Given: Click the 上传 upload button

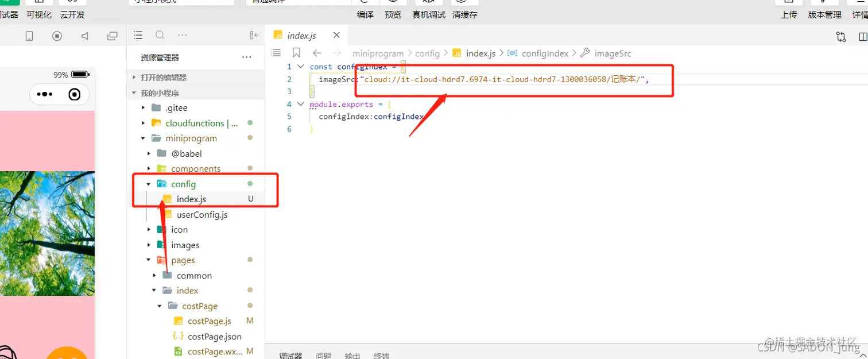Looking at the screenshot, I should tap(789, 15).
